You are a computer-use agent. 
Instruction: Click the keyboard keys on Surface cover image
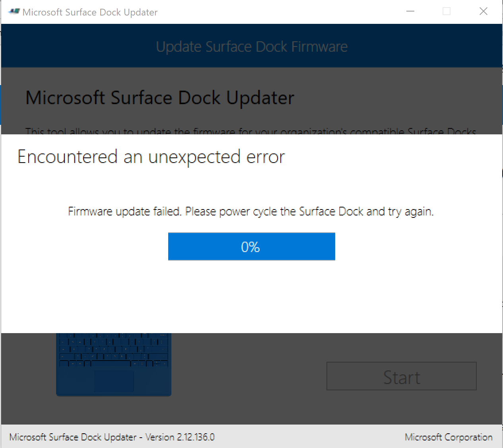(113, 350)
